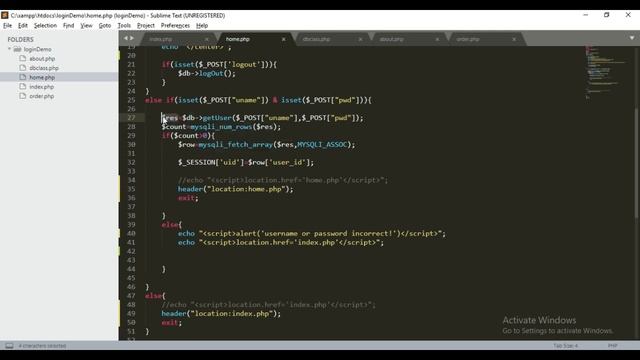Open the File menu
640x360 pixels.
[7, 25]
